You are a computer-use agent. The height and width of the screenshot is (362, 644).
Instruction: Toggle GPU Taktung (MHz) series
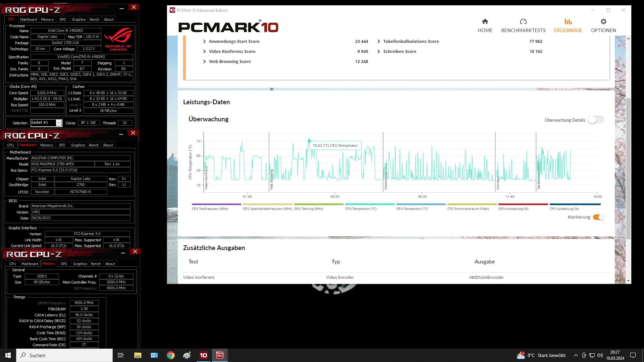318,207
